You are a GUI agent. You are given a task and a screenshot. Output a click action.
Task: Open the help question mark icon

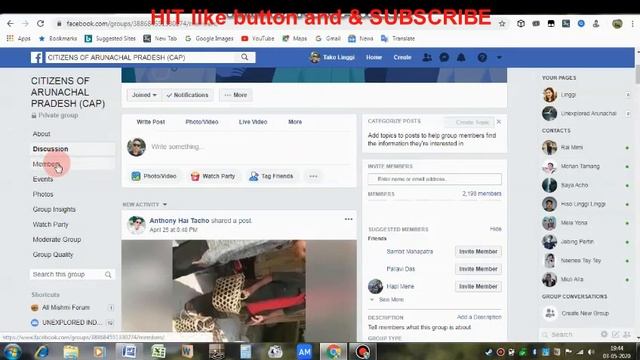pyautogui.click(x=482, y=58)
